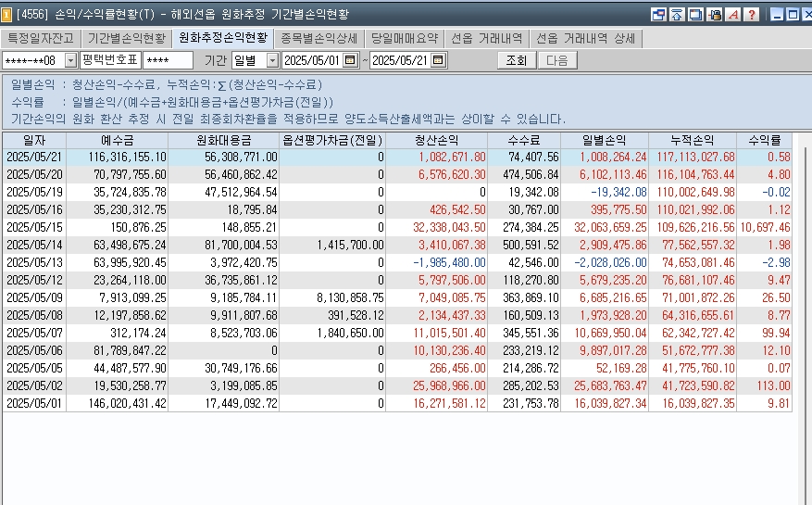Viewport: 812px width, 505px height.
Task: Select the row dated 2025/05/19
Action: [x=397, y=193]
